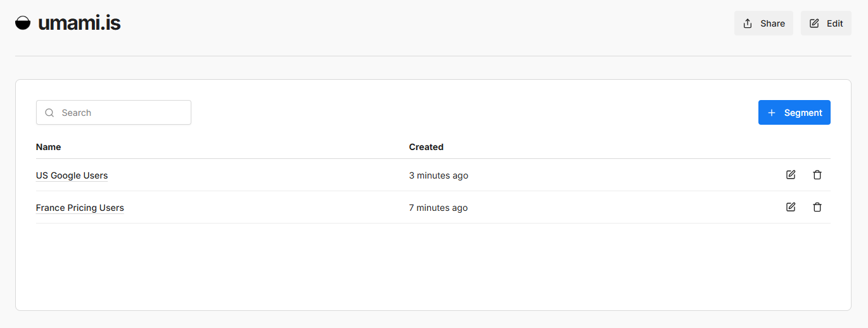
Task: Delete the France Pricing Users segment
Action: pos(817,207)
